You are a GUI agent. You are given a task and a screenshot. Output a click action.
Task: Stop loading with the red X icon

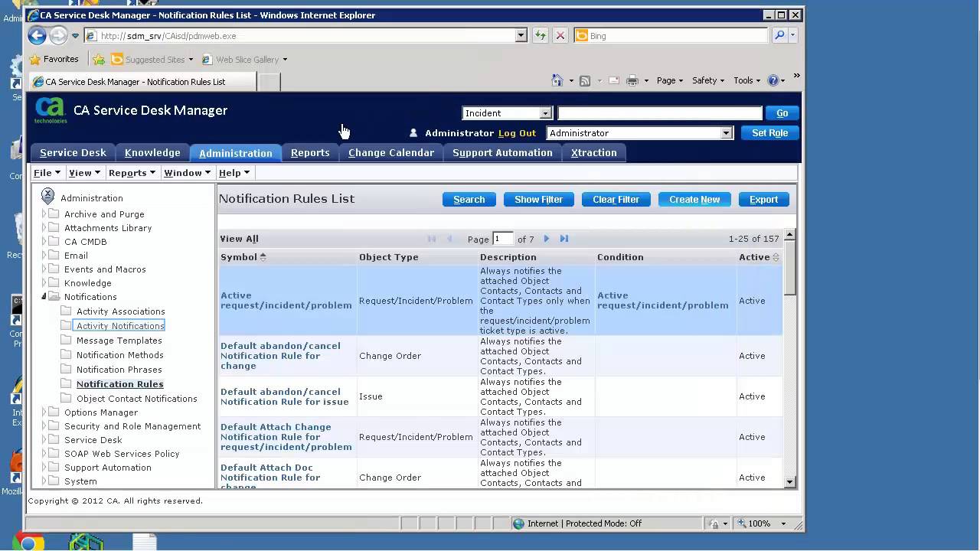click(560, 35)
